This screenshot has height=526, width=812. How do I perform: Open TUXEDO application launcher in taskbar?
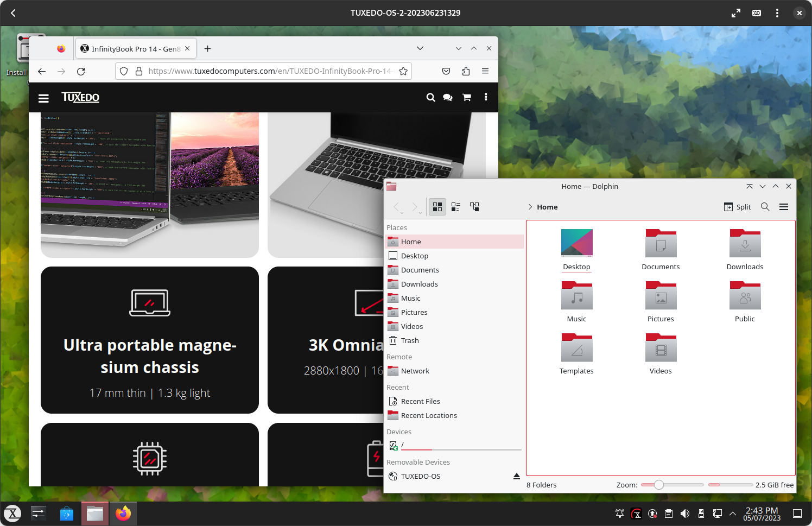[12, 513]
